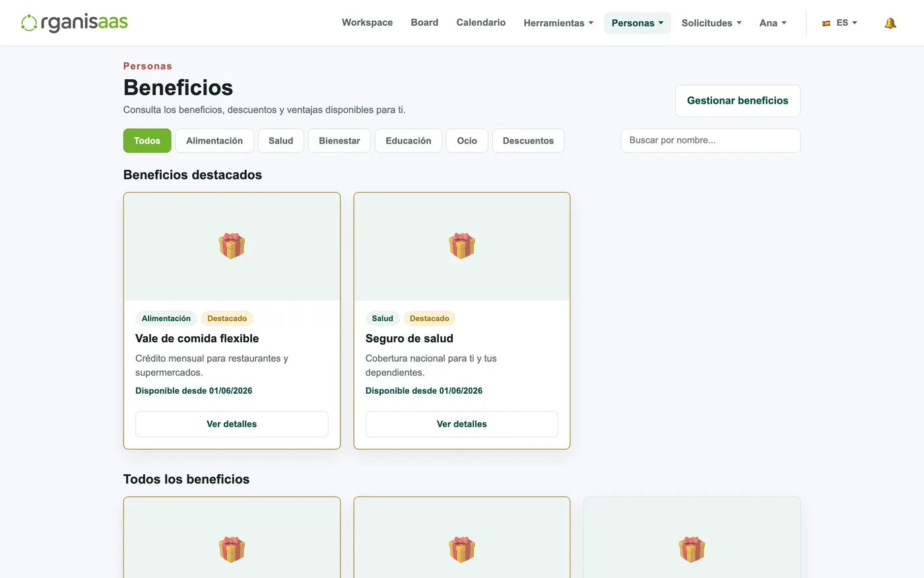Image resolution: width=924 pixels, height=578 pixels.
Task: Click gift icon on Vale de comida flexible card
Action: [x=232, y=246]
